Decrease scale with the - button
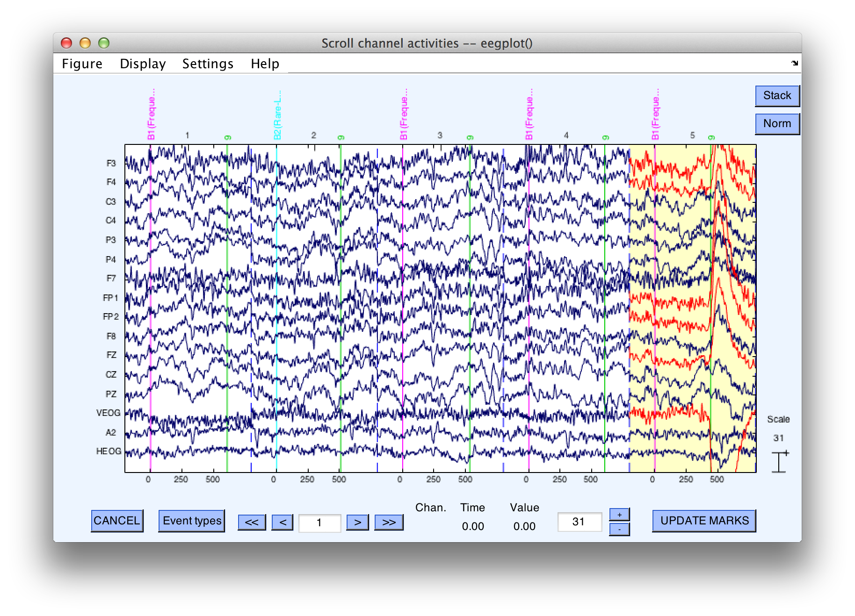 (x=619, y=530)
